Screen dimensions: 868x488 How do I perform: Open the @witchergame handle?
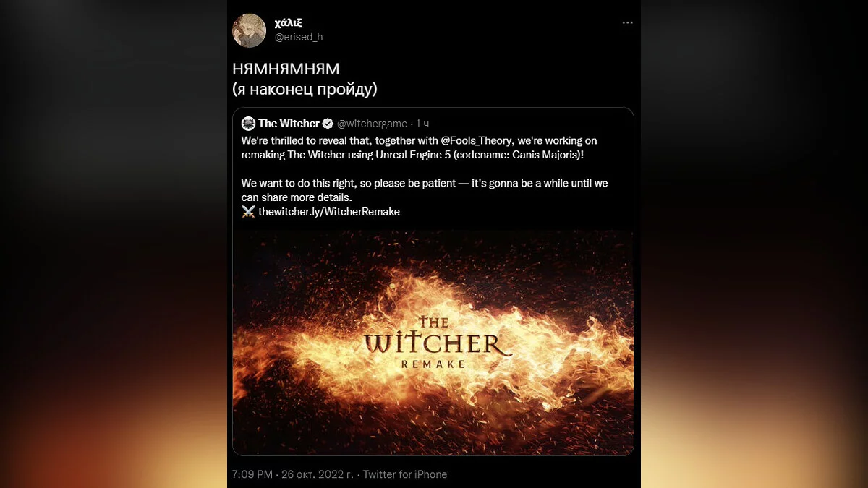pyautogui.click(x=372, y=124)
